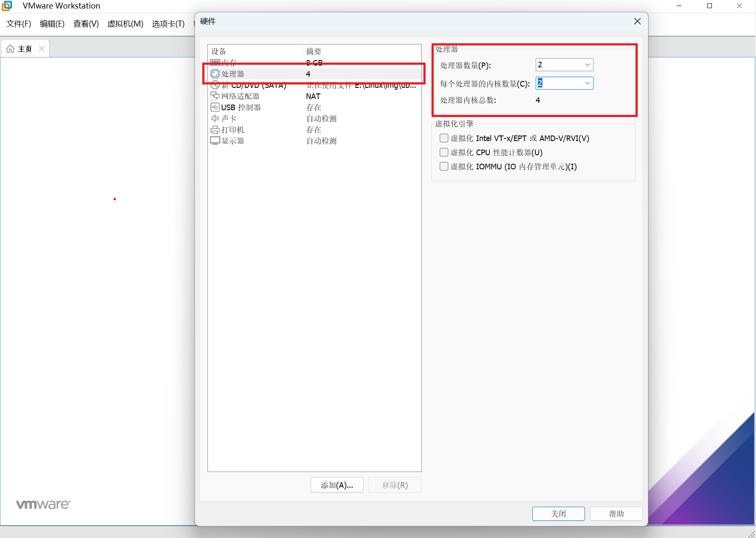Enable 虚拟化 CPU 性能计数器 option
The width and height of the screenshot is (756, 538).
click(x=444, y=152)
